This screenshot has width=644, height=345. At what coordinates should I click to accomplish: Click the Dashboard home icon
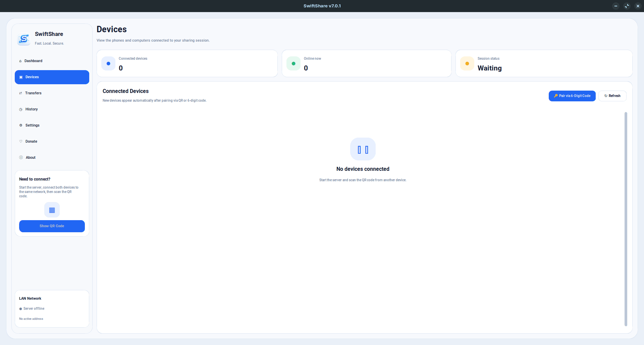pyautogui.click(x=20, y=61)
